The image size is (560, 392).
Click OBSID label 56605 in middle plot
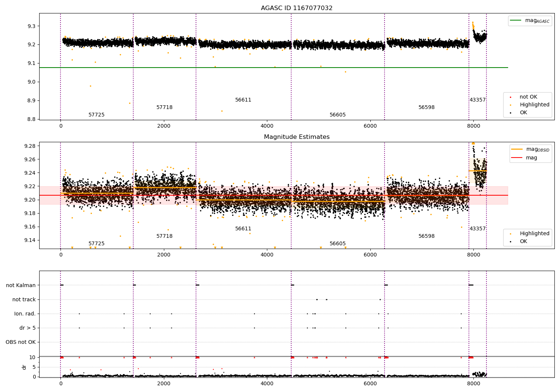pyautogui.click(x=337, y=244)
